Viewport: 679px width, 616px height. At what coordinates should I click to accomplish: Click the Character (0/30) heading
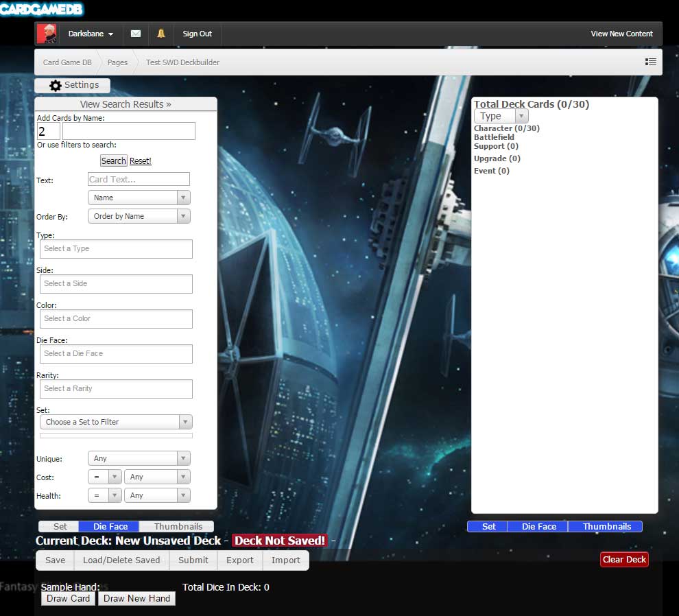click(506, 128)
